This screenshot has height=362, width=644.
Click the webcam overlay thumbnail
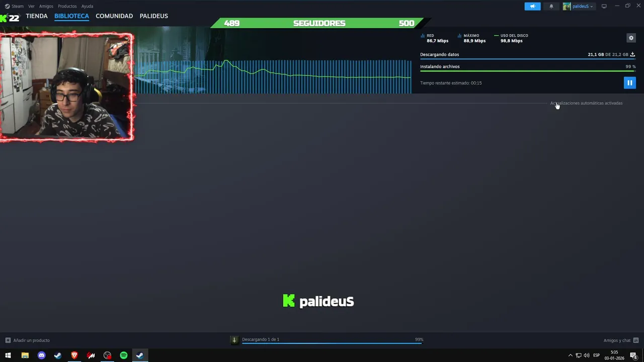click(67, 86)
